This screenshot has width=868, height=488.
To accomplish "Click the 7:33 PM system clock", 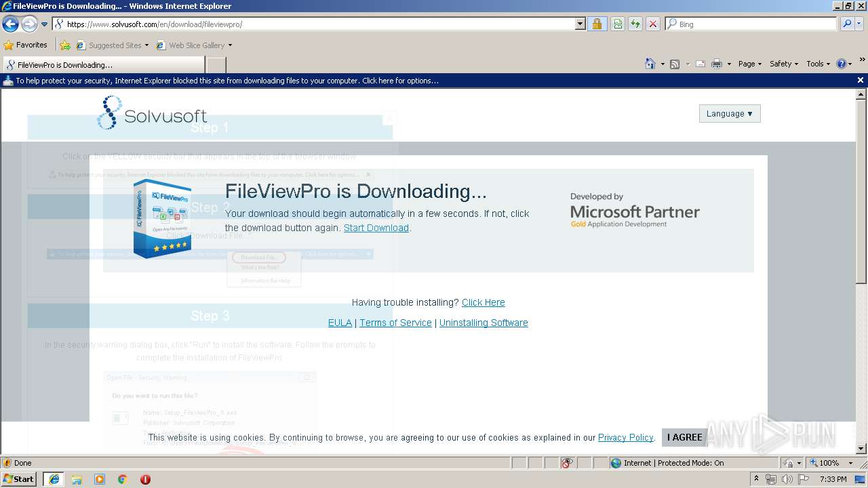I will pyautogui.click(x=833, y=479).
